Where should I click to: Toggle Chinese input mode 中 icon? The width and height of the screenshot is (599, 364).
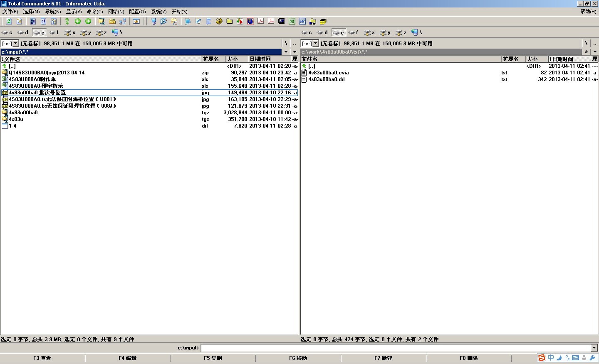[x=551, y=358]
